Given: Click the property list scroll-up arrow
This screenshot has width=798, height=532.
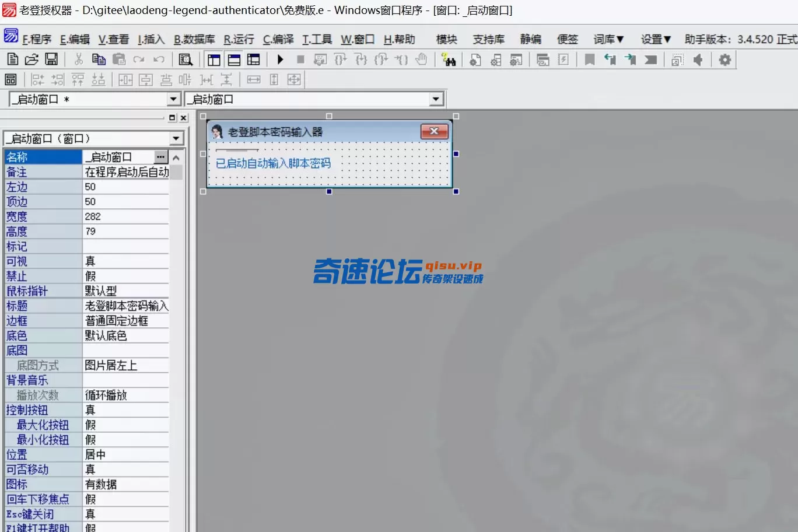Looking at the screenshot, I should 176,157.
